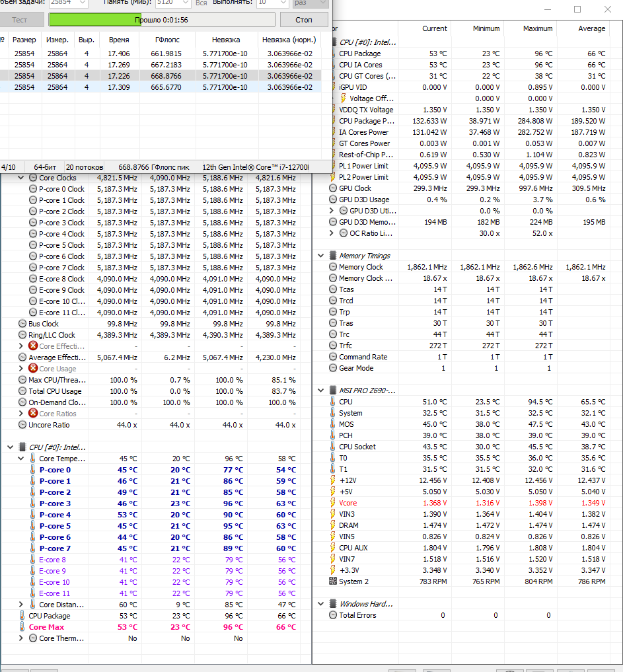This screenshot has width=623, height=672.
Task: Click red X icon on Core Ratios row
Action: click(33, 413)
